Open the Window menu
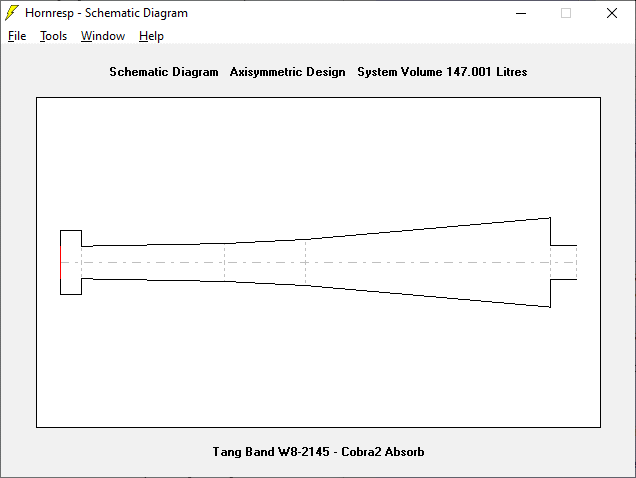This screenshot has height=478, width=636. (x=103, y=36)
